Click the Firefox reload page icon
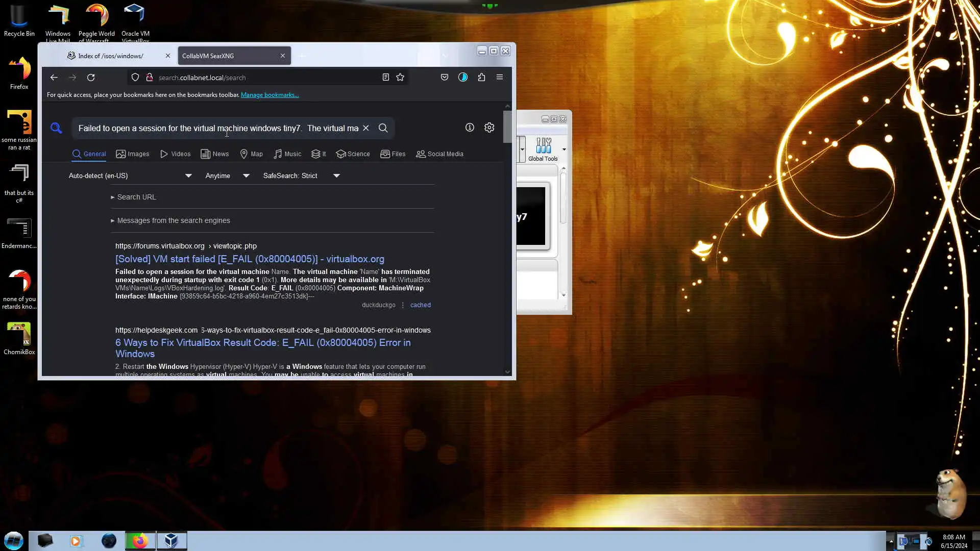Viewport: 980px width, 551px height. 91,78
